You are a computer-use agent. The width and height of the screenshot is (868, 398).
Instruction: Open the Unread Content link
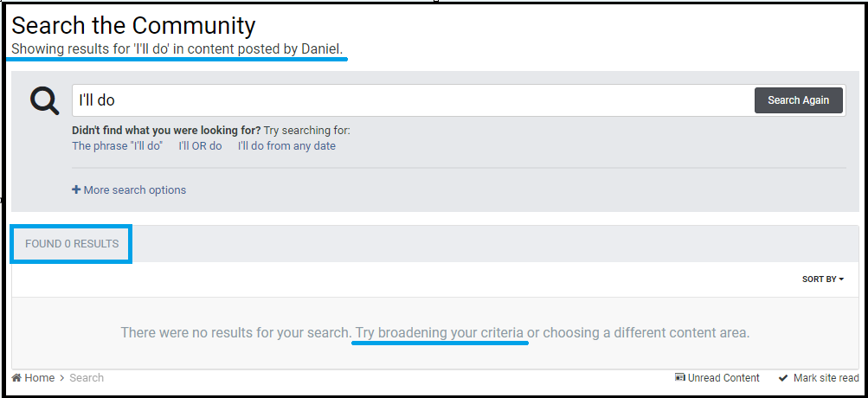[723, 377]
